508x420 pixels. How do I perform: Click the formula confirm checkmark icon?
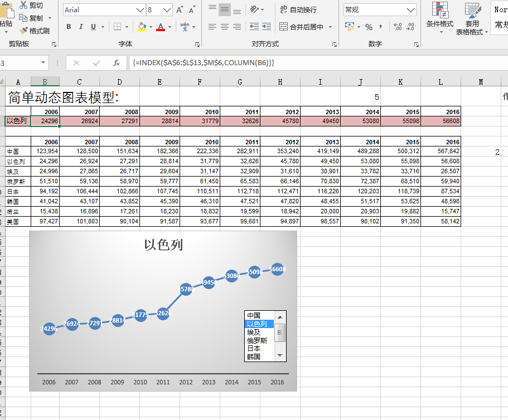pos(96,63)
